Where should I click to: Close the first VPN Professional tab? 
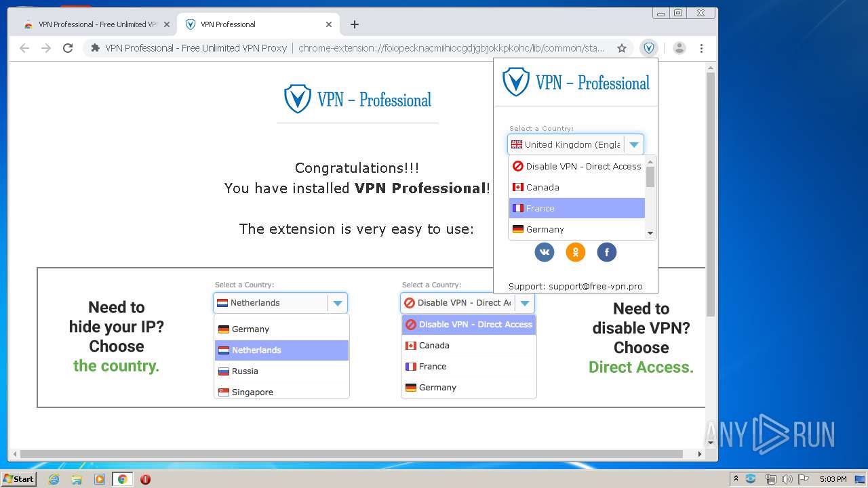(x=167, y=24)
